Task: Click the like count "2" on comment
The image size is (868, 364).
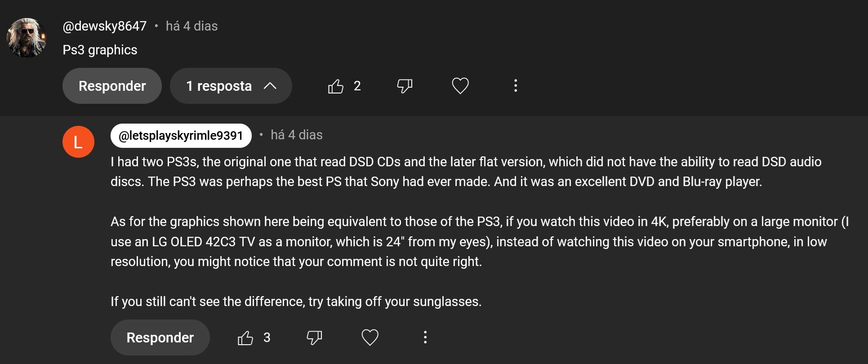Action: (x=357, y=86)
